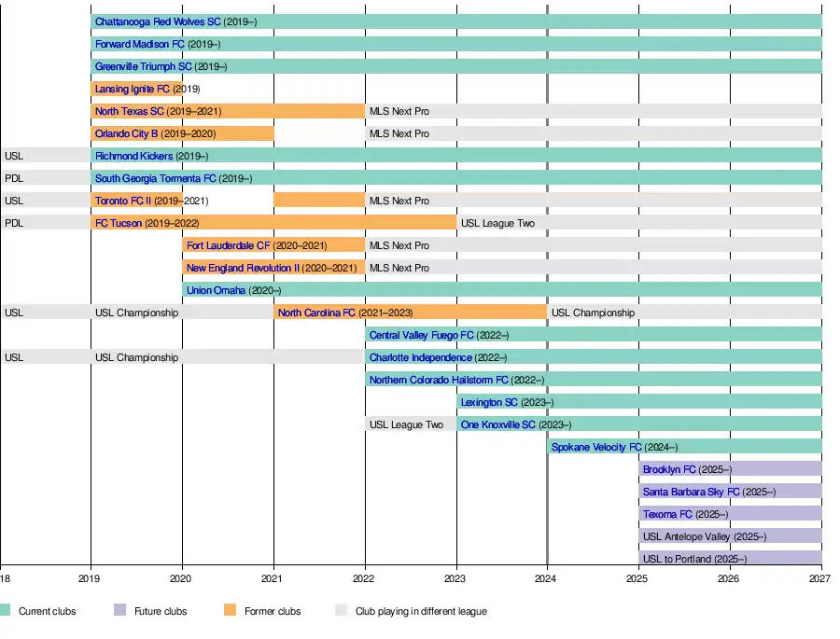Click the orange Former clubs legend swatch
840x639 pixels.
click(x=230, y=611)
